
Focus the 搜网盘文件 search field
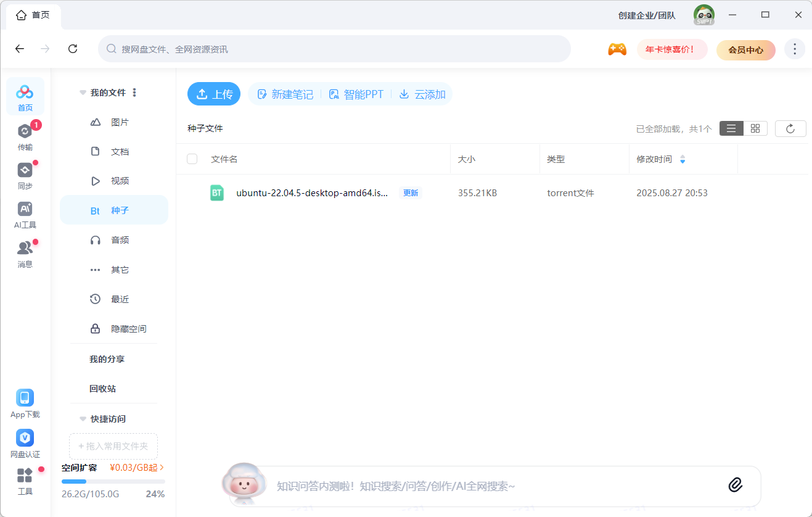pyautogui.click(x=334, y=49)
